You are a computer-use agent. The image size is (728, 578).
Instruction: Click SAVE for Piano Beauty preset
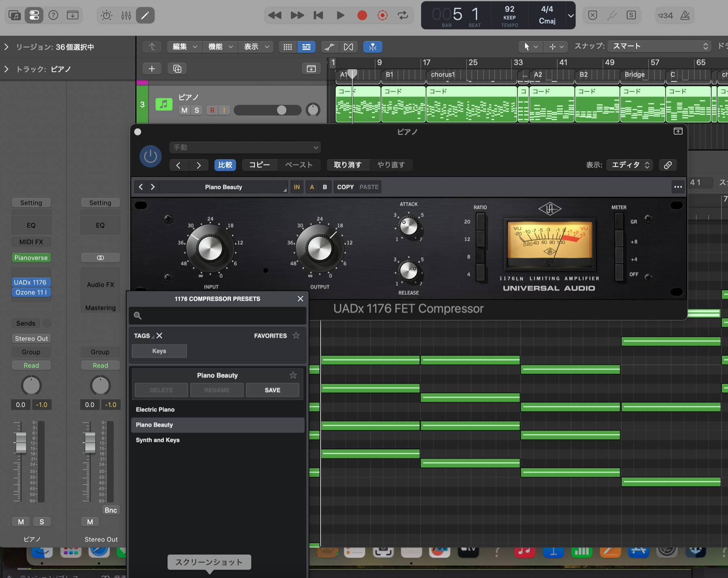click(273, 390)
